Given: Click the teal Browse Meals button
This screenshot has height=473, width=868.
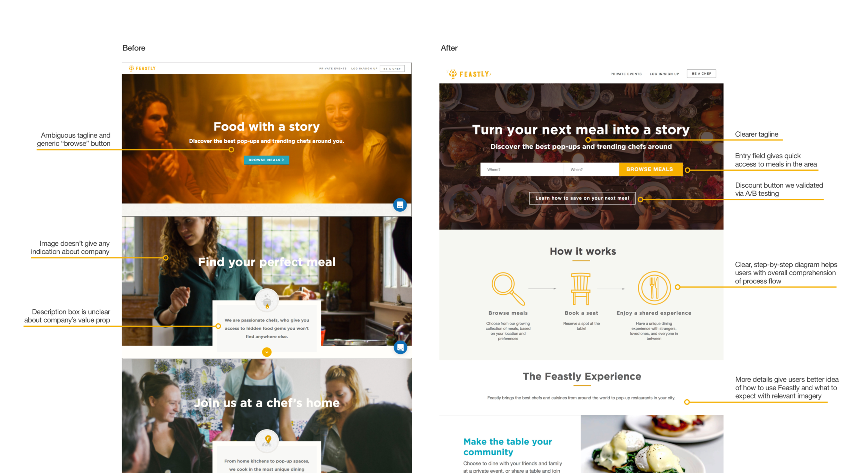Looking at the screenshot, I should [266, 160].
